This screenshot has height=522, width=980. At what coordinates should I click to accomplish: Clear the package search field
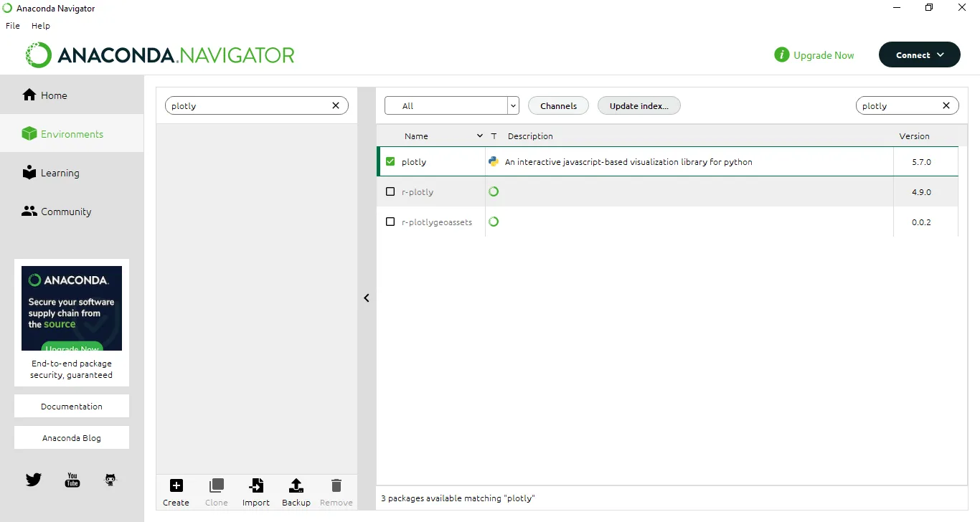(x=946, y=105)
